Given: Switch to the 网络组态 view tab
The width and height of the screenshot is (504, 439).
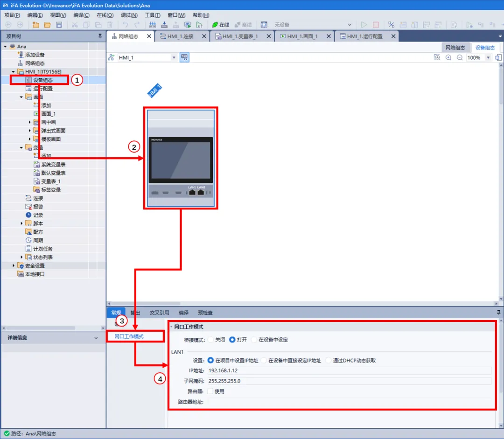Looking at the screenshot, I should (455, 48).
